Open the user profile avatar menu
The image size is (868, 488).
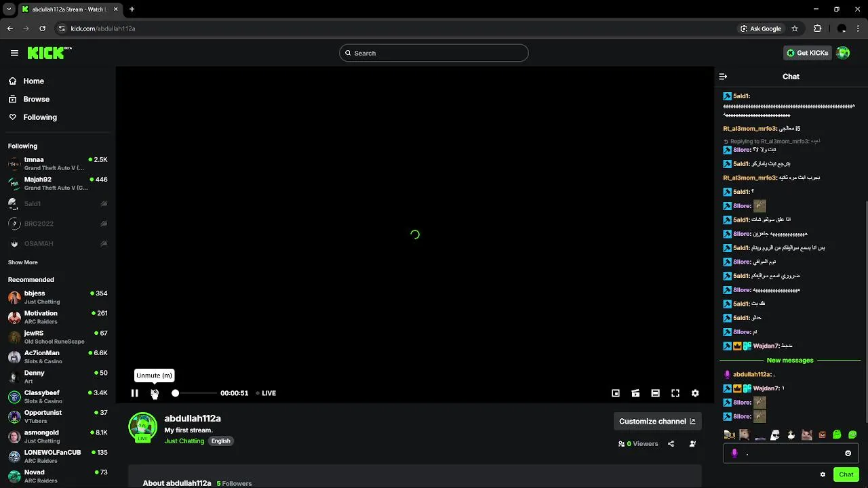click(843, 53)
